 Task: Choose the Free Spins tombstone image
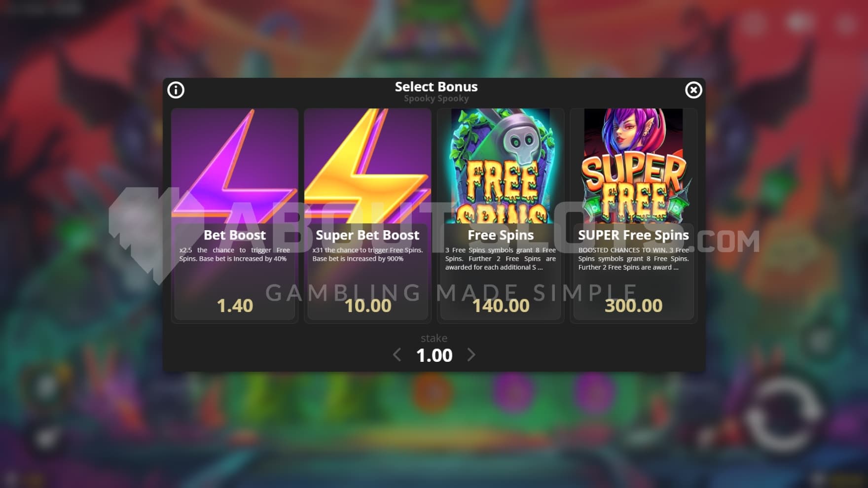(x=501, y=166)
